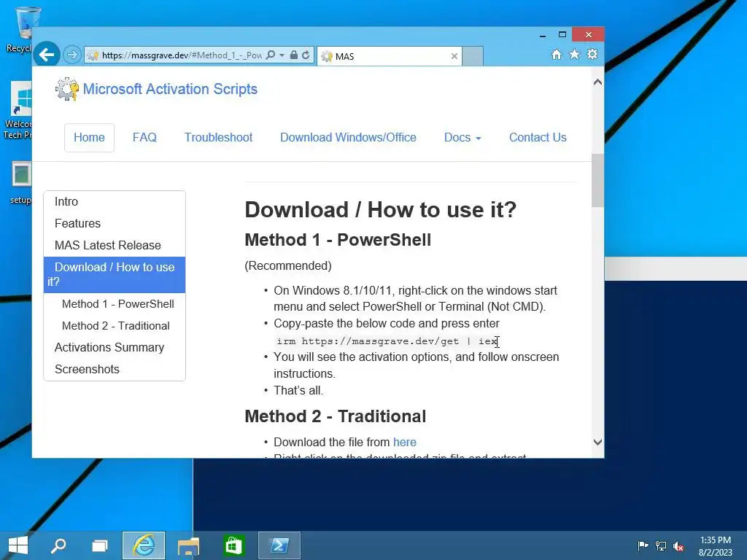This screenshot has width=747, height=560.
Task: Click the page scrollbar down arrow
Action: [x=597, y=442]
